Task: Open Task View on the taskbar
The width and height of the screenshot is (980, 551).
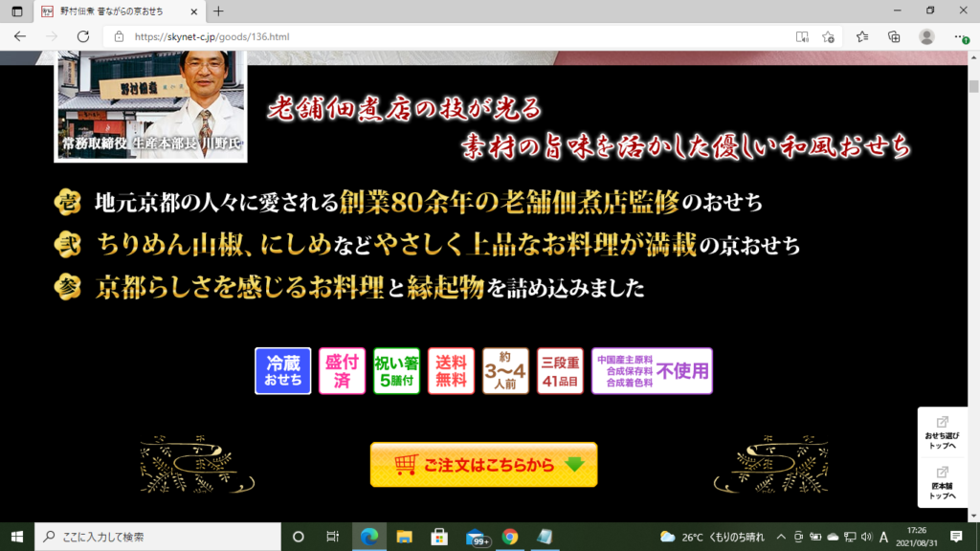Action: 332,537
